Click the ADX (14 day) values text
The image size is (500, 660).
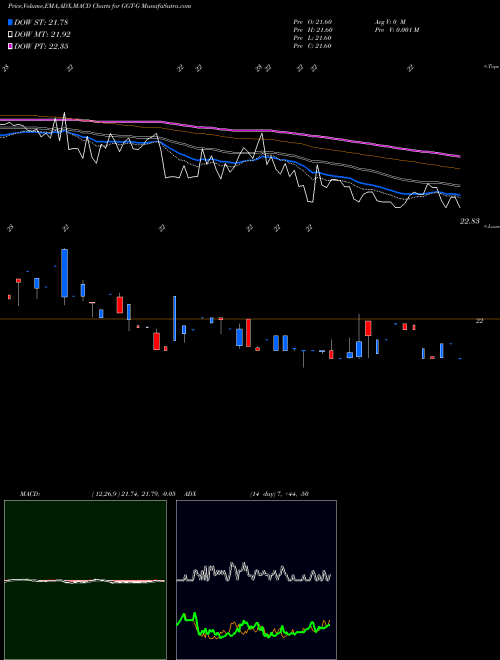point(279,494)
